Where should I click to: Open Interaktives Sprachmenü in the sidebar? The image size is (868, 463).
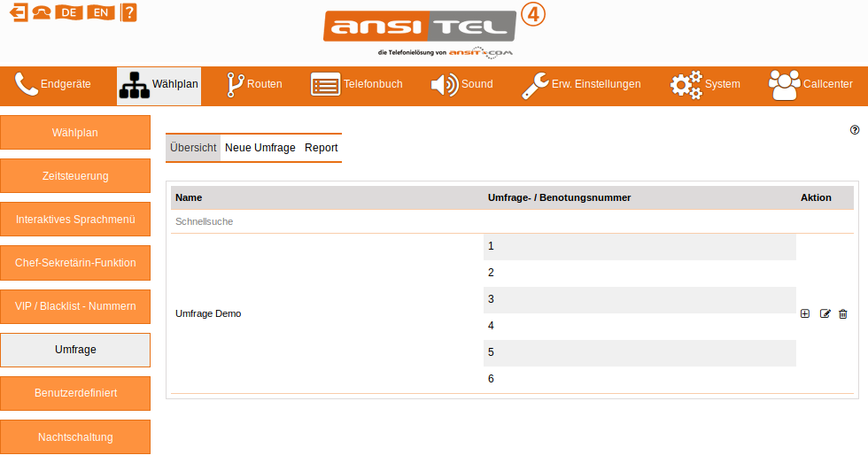(75, 220)
